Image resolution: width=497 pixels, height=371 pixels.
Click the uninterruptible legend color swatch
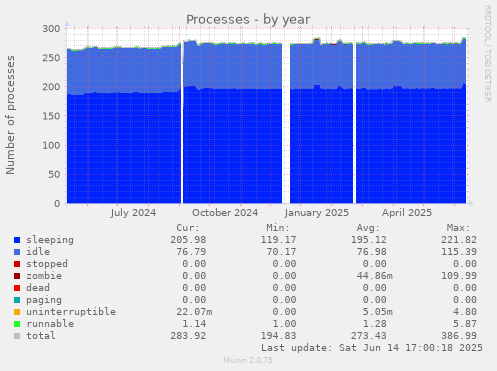click(17, 312)
